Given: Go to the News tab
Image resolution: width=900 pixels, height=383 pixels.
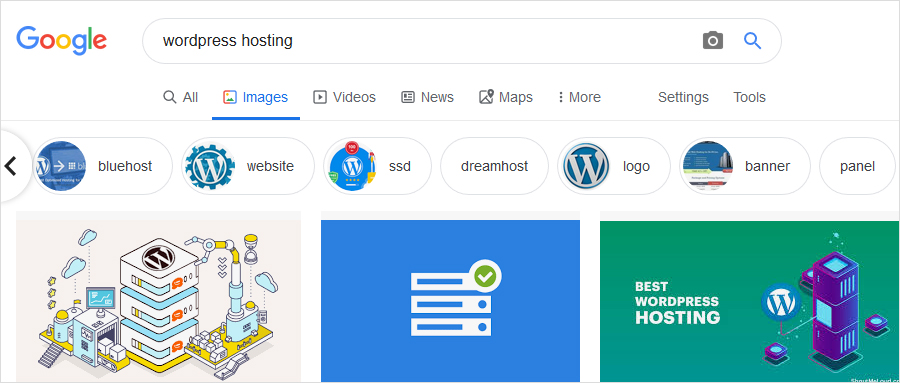Looking at the screenshot, I should pyautogui.click(x=428, y=98).
